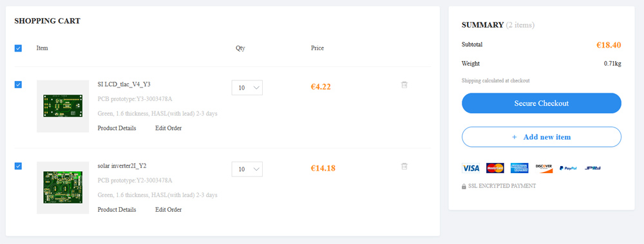This screenshot has height=244, width=644.
Task: Click the Secure Checkout button
Action: [x=542, y=103]
